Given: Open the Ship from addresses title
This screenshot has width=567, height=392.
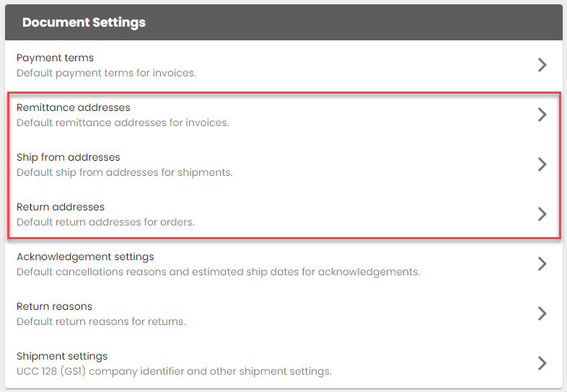Looking at the screenshot, I should 68,157.
